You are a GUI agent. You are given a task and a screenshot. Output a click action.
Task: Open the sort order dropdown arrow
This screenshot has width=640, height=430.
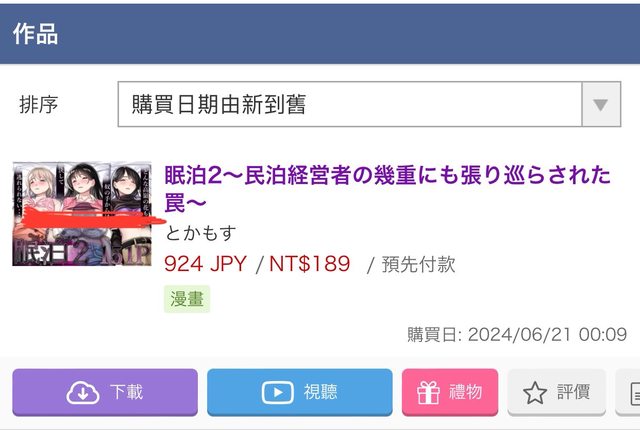[x=601, y=104]
